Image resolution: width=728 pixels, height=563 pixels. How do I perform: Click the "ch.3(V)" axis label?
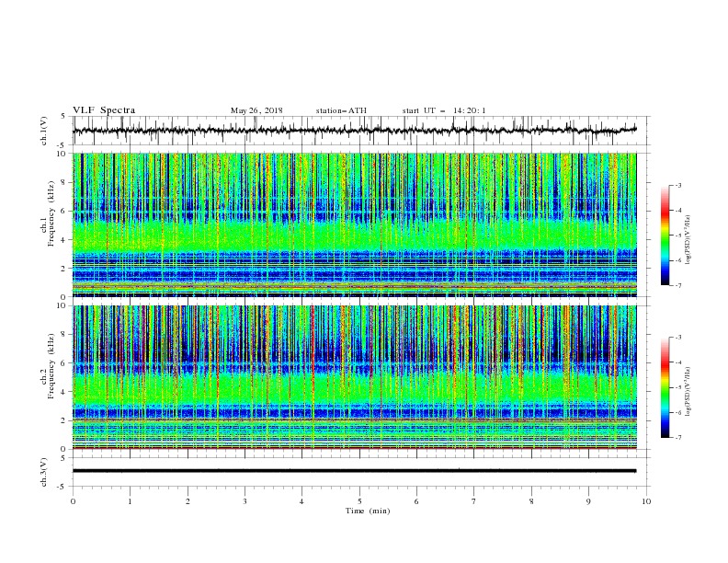point(44,473)
